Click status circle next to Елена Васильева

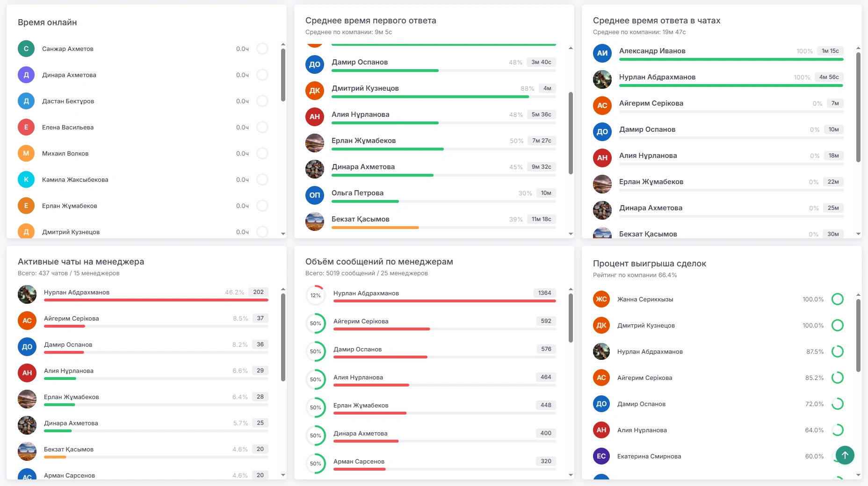click(x=262, y=127)
